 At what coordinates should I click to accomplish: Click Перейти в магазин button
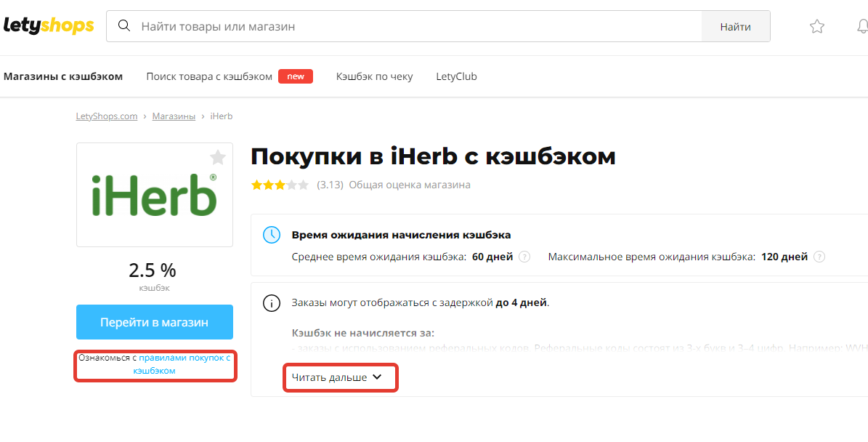[x=155, y=322]
